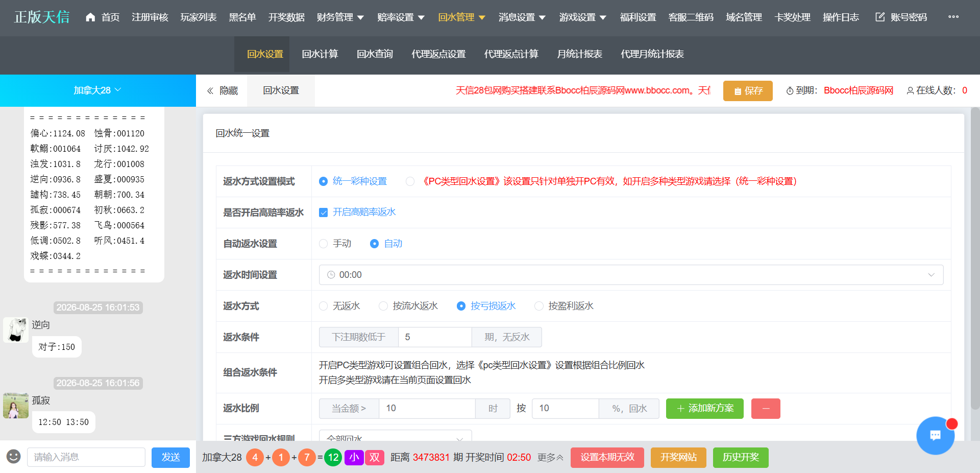Expand the 游戏设置 dropdown menu
This screenshot has height=473, width=980.
[x=583, y=17]
